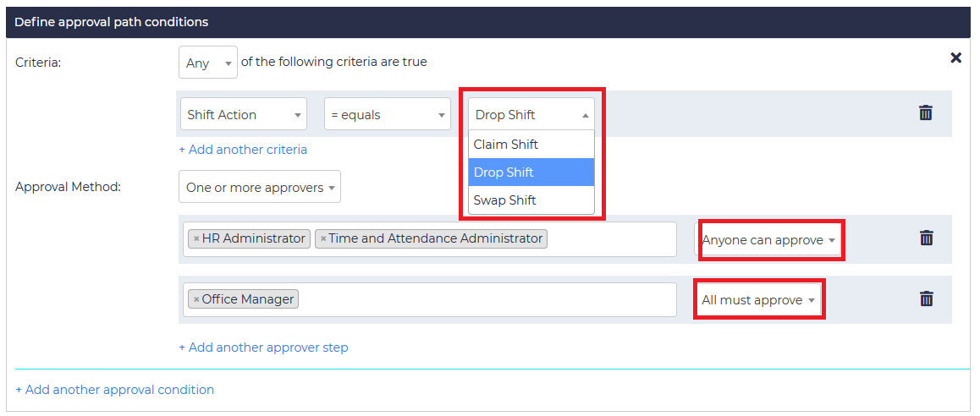The height and width of the screenshot is (416, 980).
Task: Open the Shift Action field dropdown
Action: click(244, 115)
